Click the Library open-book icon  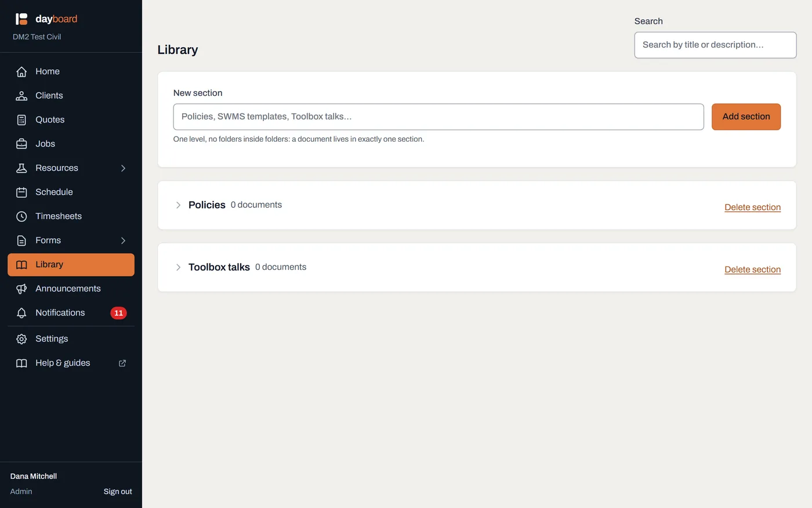tap(21, 265)
